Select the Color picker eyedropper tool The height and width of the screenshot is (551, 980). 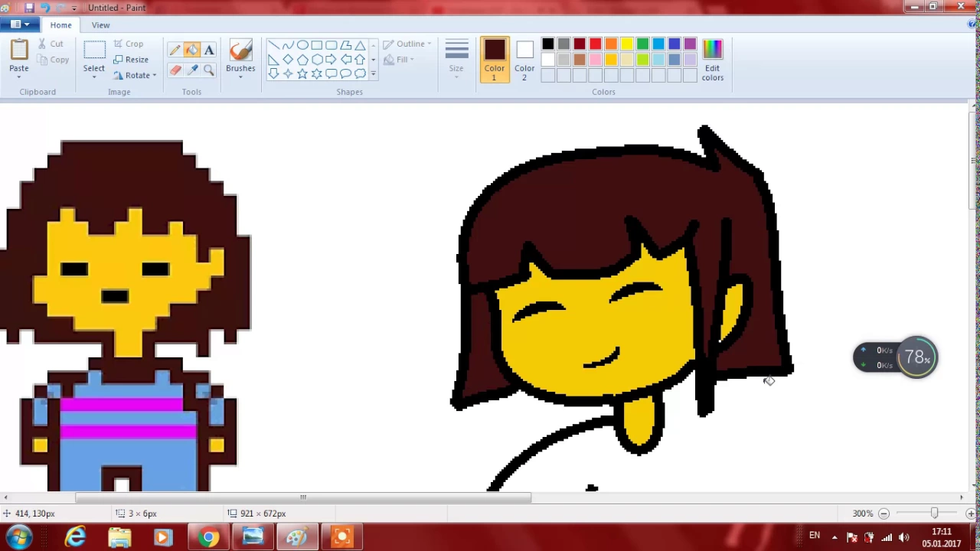[191, 70]
